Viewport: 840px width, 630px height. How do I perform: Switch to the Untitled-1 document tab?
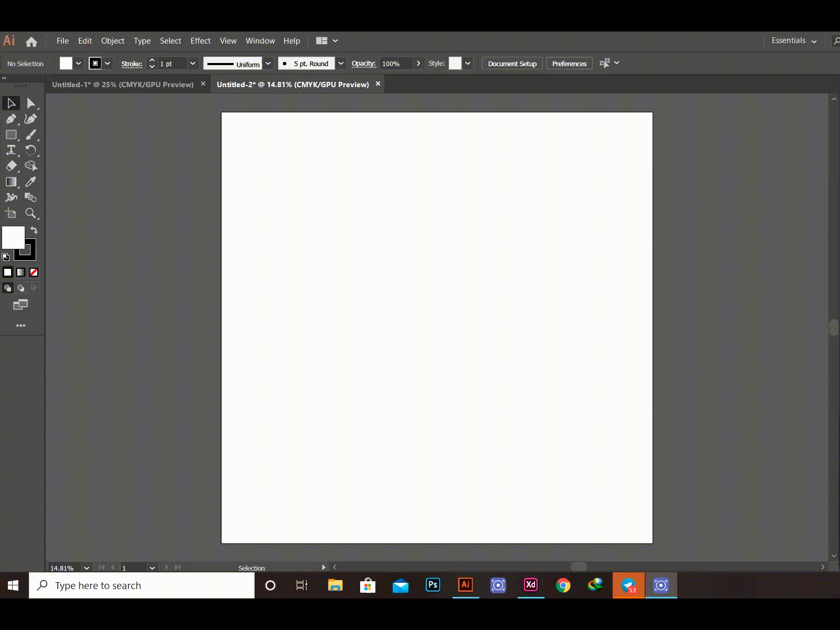point(123,85)
